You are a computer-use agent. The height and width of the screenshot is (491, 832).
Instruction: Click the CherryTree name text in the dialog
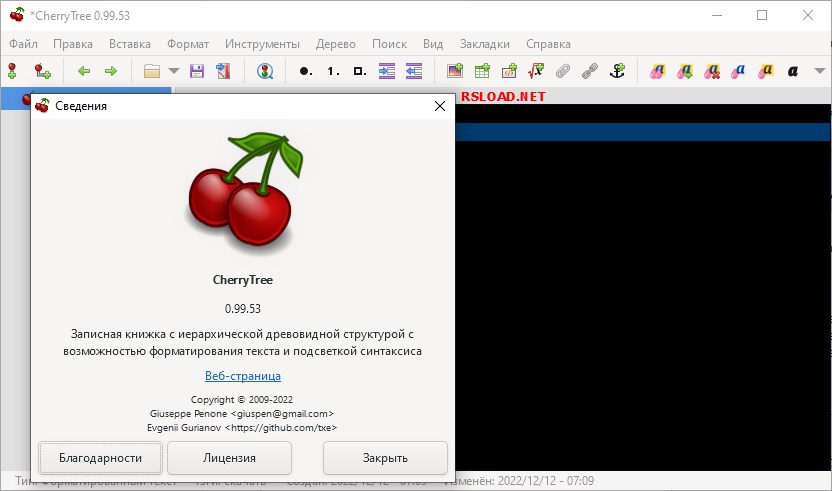[242, 280]
